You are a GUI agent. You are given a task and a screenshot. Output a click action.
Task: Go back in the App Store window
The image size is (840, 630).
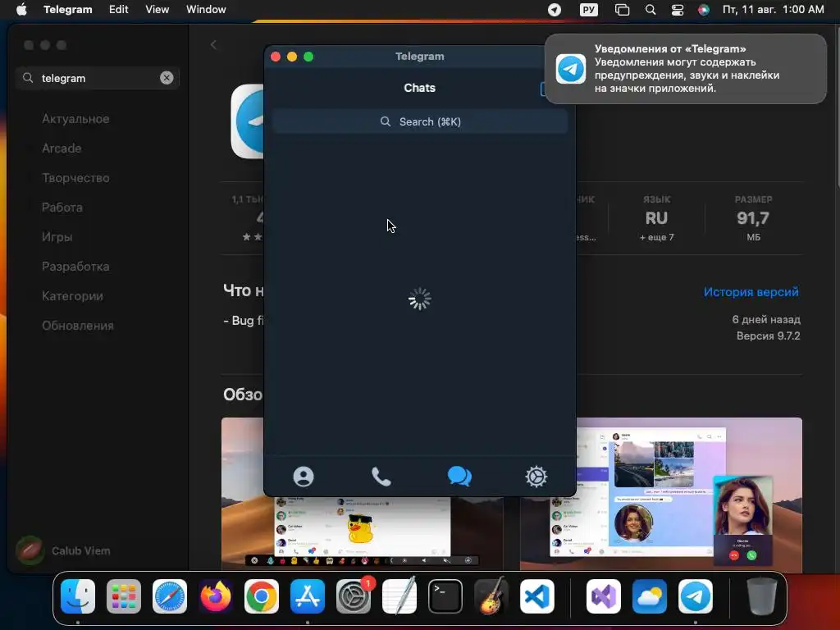click(x=214, y=45)
